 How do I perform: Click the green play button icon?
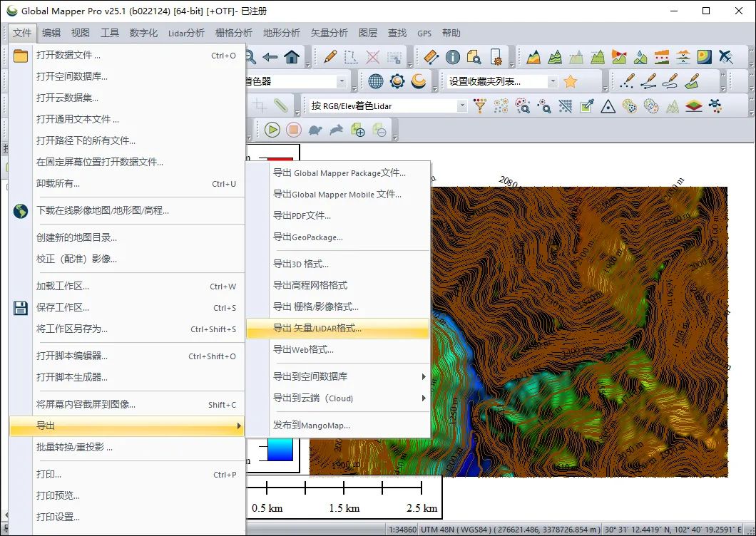(272, 130)
